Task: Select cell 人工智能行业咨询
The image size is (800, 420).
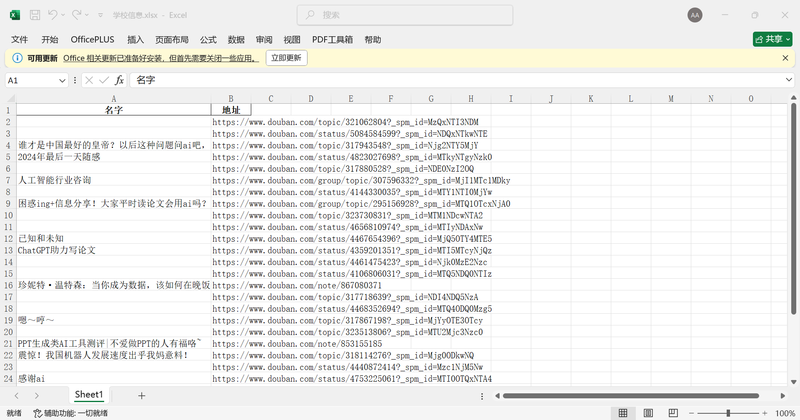Action: (114, 180)
